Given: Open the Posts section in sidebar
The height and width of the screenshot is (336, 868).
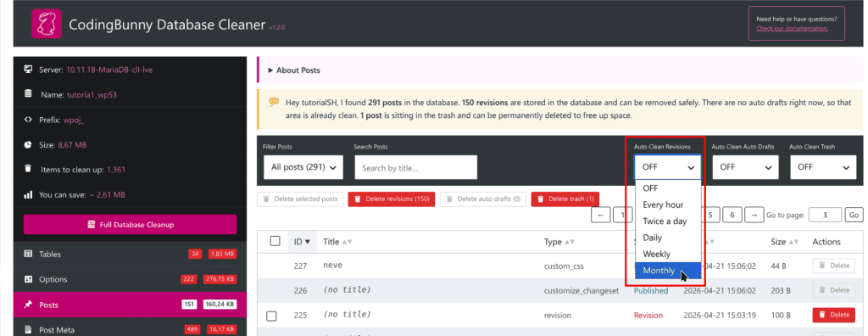Looking at the screenshot, I should (x=130, y=305).
